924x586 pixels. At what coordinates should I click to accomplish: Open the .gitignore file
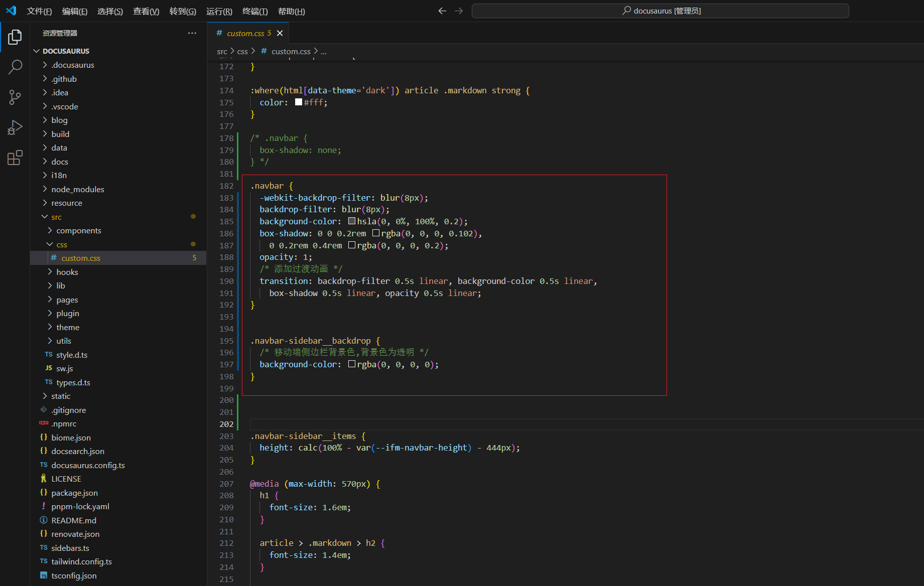(68, 410)
